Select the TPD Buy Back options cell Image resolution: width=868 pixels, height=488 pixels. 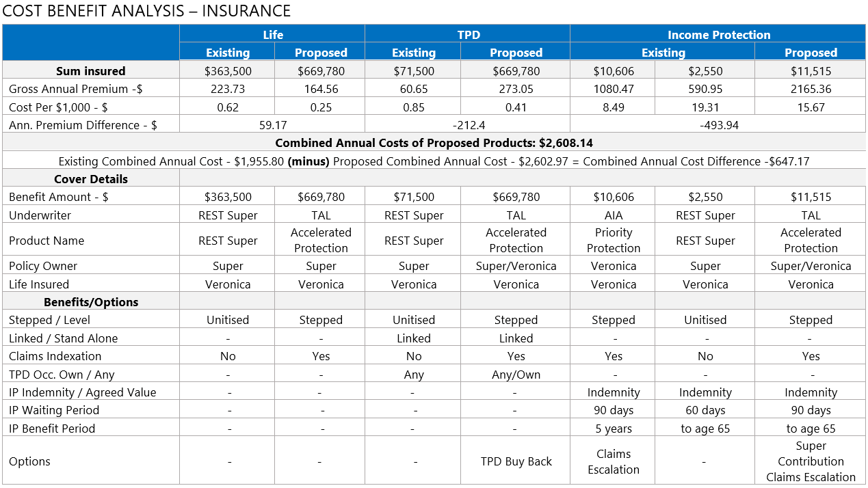click(x=516, y=461)
